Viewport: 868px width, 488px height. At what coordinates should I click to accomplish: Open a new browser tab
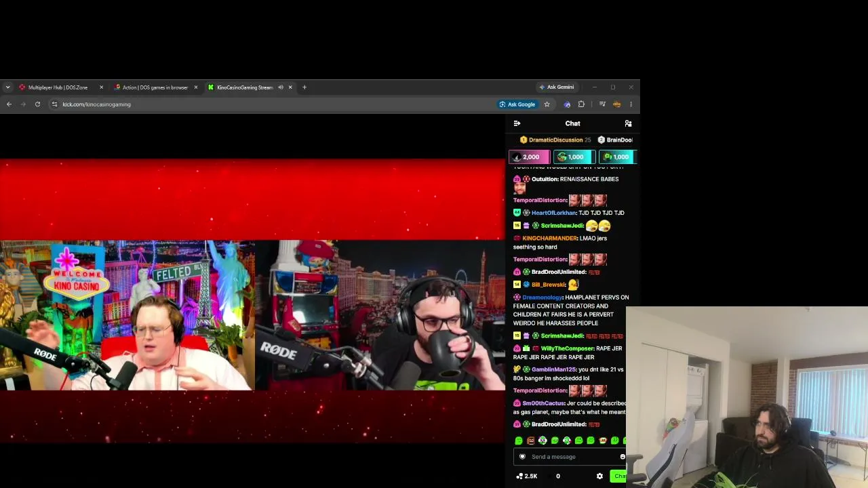point(304,87)
